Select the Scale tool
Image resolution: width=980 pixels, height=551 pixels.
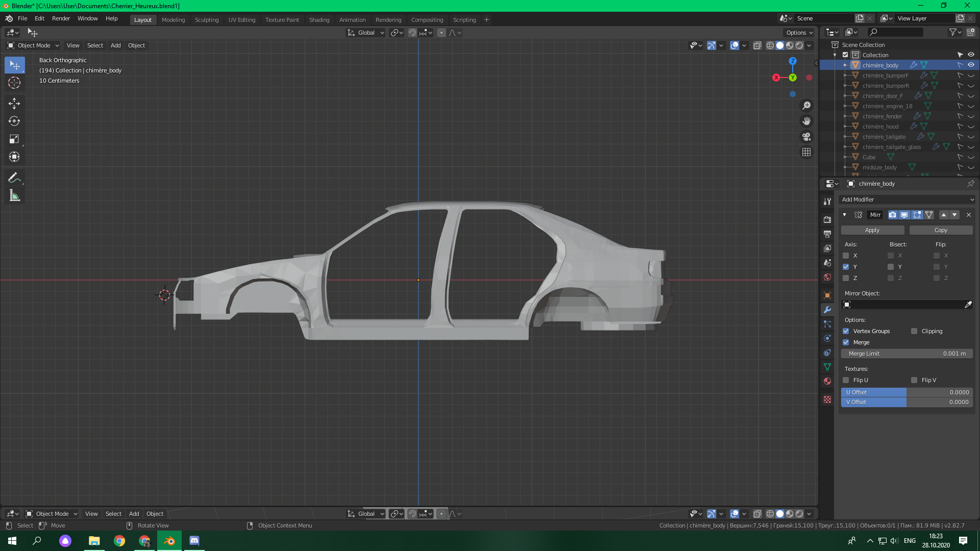(x=14, y=139)
